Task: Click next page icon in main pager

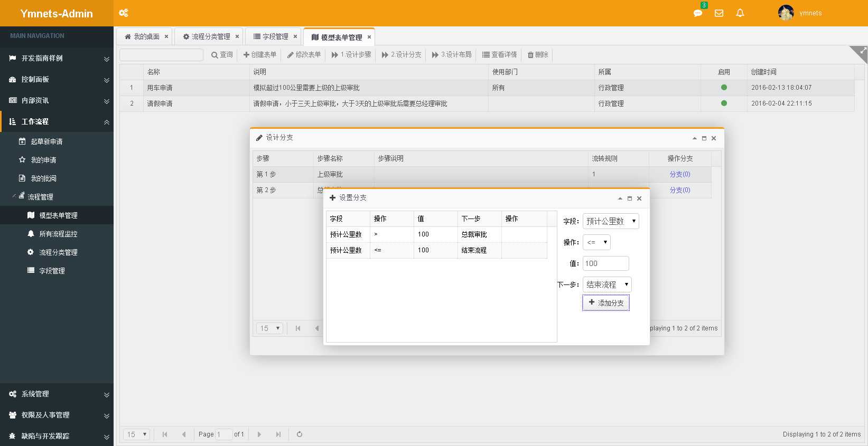Action: (x=259, y=434)
